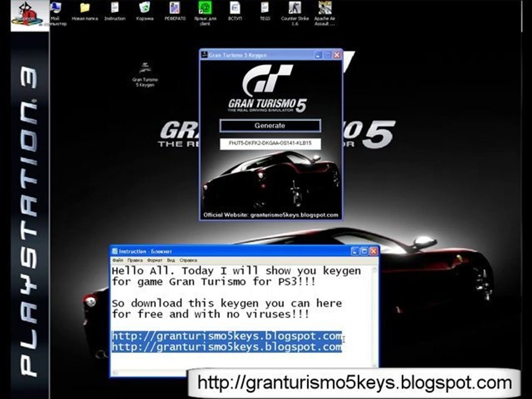Image resolution: width=532 pixels, height=399 pixels.
Task: Open the Правка menu in Notepad
Action: (x=135, y=260)
